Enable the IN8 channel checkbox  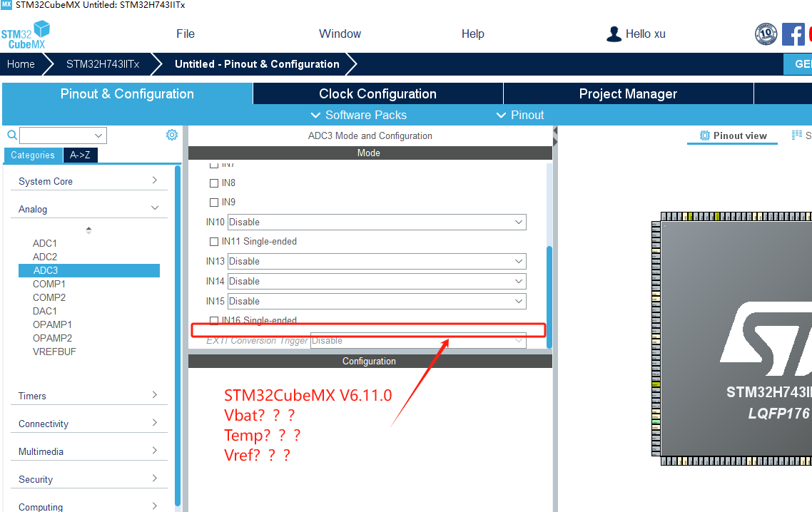(x=213, y=183)
